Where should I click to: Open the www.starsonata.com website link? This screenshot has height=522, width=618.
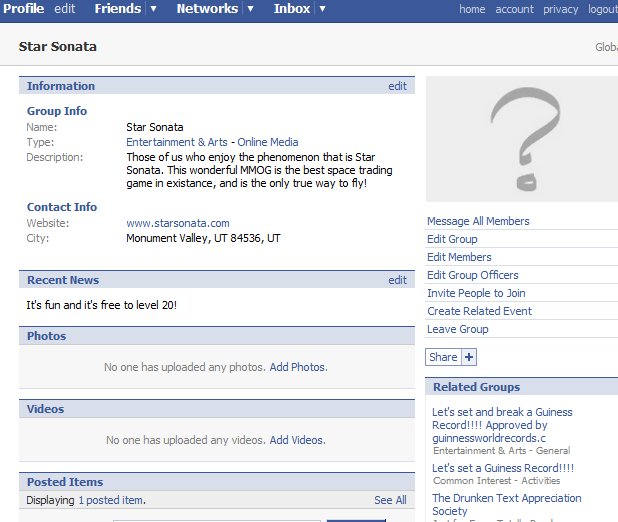[177, 223]
